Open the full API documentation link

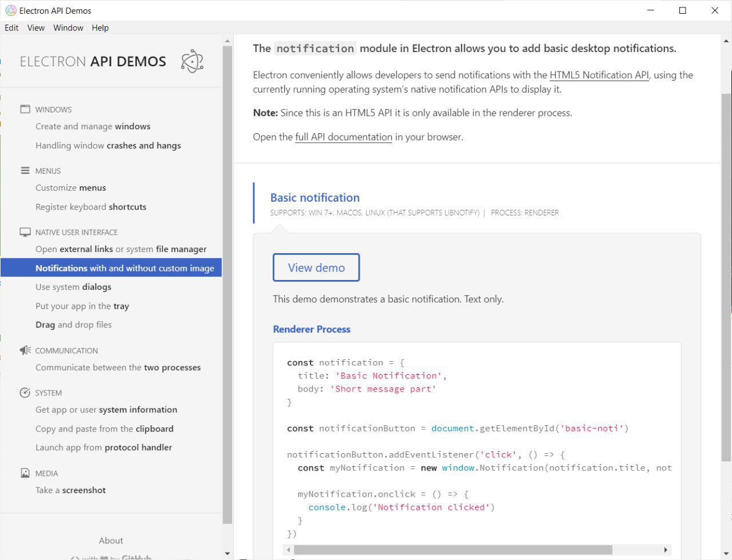coord(344,137)
